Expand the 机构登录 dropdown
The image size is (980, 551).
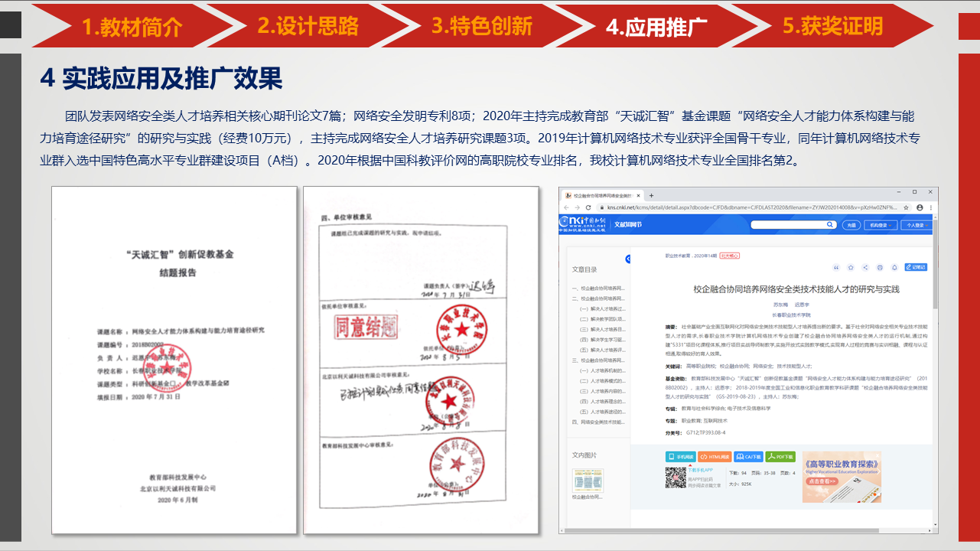tap(881, 225)
